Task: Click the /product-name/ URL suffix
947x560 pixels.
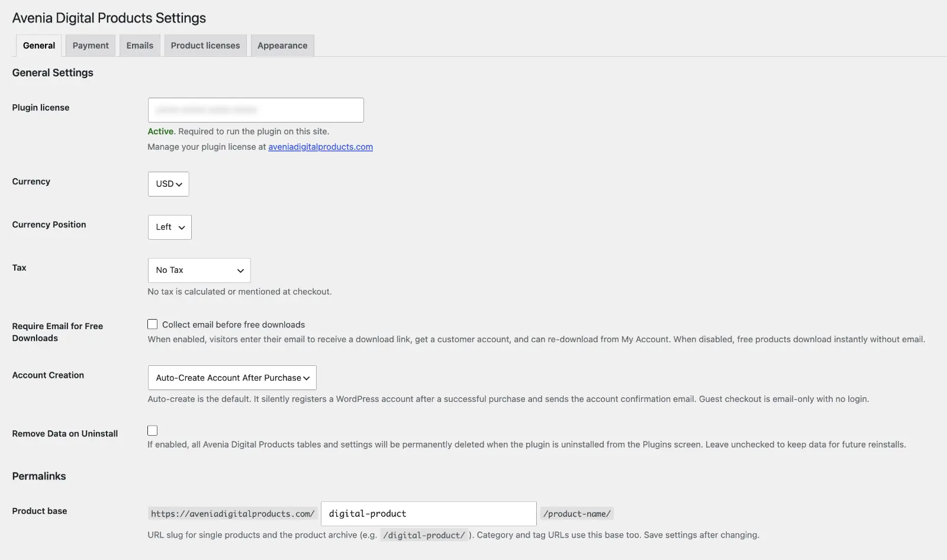Action: pyautogui.click(x=577, y=514)
